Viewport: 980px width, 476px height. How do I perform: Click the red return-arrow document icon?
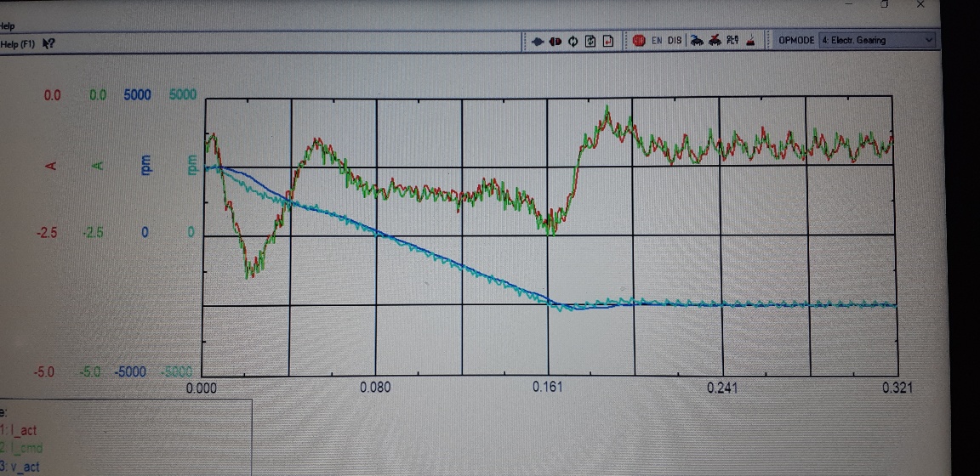point(608,41)
